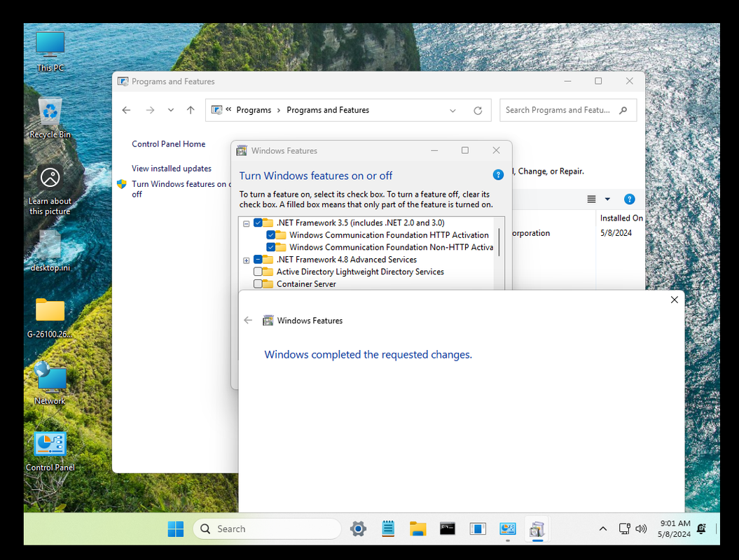This screenshot has width=739, height=560.
Task: Open the Network desktop icon
Action: [50, 384]
